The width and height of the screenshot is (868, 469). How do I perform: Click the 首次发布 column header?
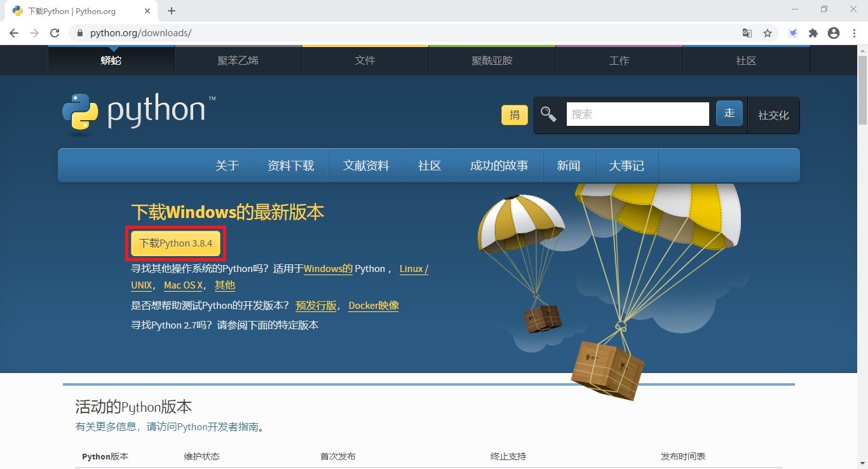pyautogui.click(x=338, y=456)
